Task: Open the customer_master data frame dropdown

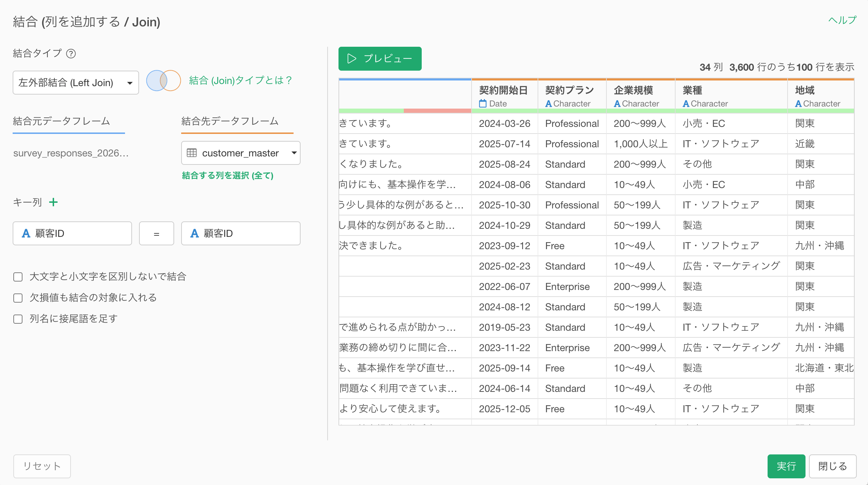Action: 241,153
